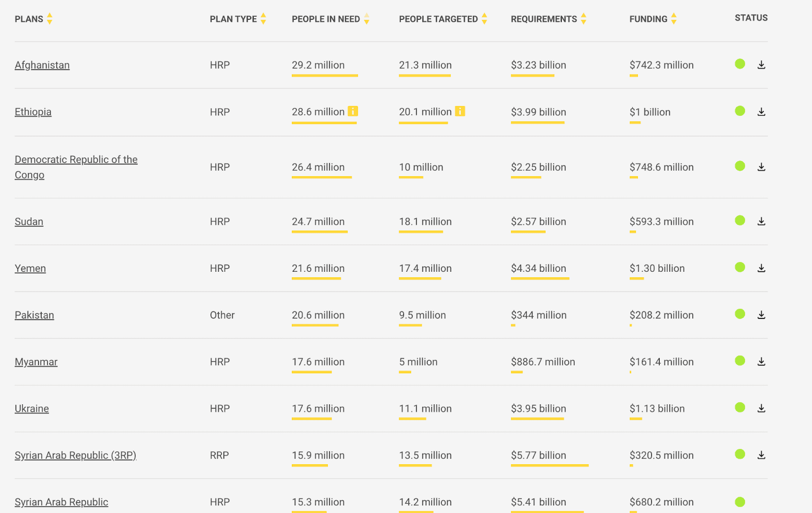
Task: Click download icon for Pakistan row
Action: pyautogui.click(x=761, y=315)
